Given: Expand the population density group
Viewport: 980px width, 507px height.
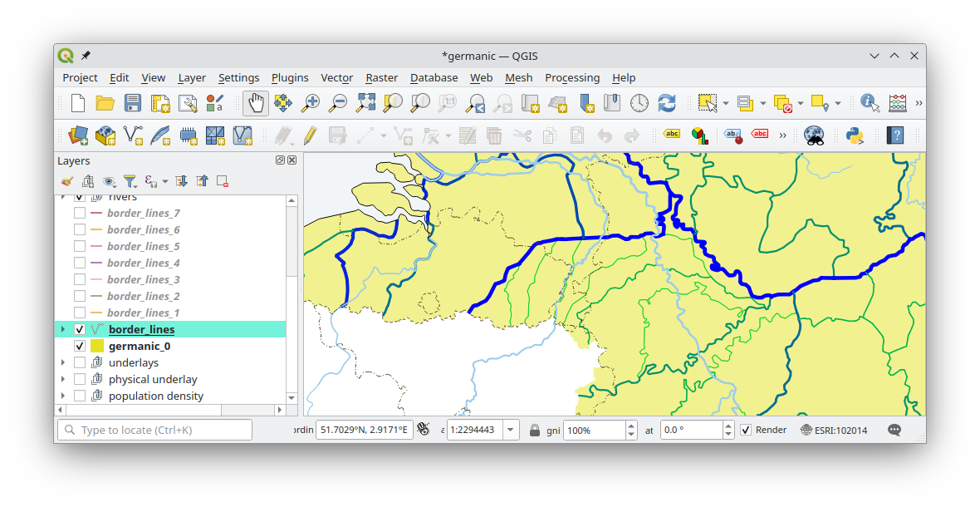Looking at the screenshot, I should (63, 396).
